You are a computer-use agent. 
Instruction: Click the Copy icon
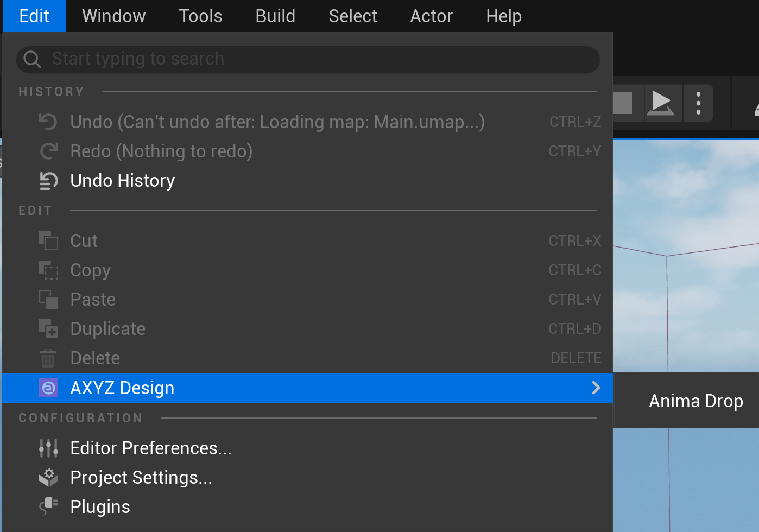pos(48,270)
